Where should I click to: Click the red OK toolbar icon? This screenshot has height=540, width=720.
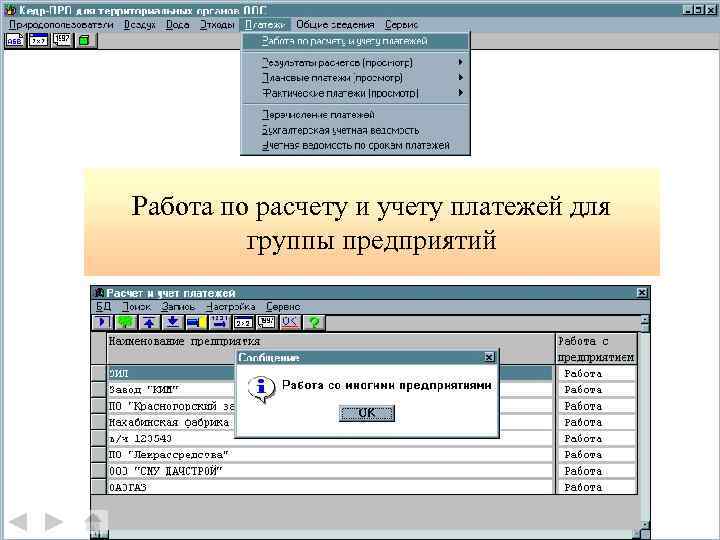pyautogui.click(x=290, y=322)
